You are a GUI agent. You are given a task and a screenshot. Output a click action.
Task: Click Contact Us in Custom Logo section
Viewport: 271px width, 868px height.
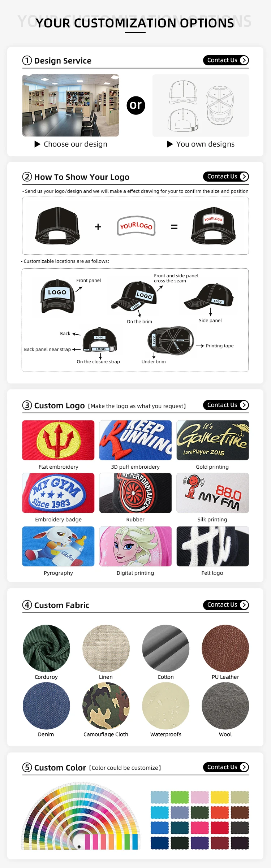point(226,405)
